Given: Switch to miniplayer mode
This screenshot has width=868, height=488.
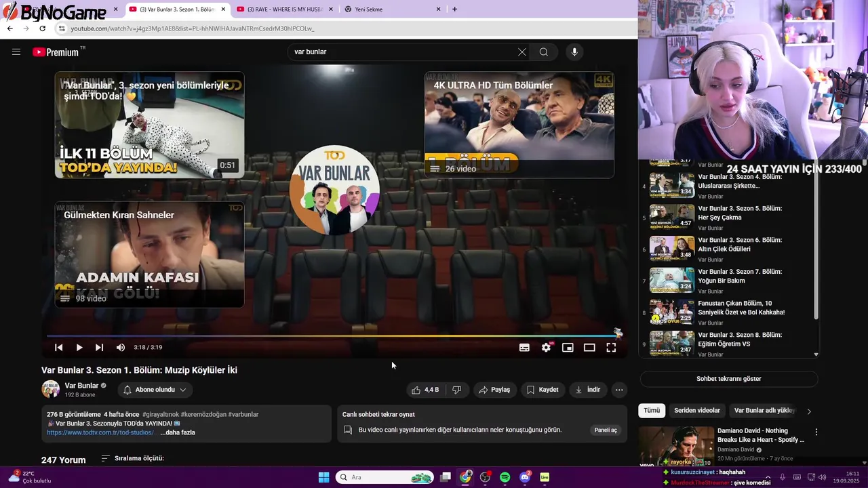Looking at the screenshot, I should tap(568, 348).
